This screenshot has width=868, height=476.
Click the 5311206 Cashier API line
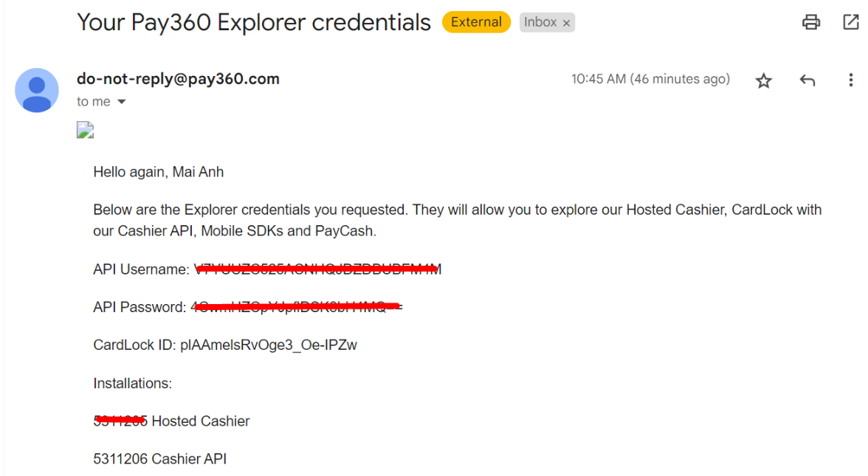point(160,459)
